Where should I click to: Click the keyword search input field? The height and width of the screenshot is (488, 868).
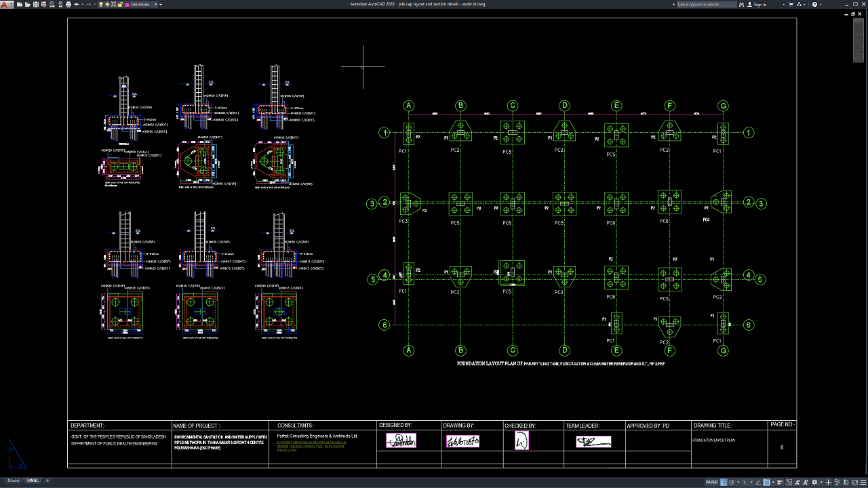[707, 4]
